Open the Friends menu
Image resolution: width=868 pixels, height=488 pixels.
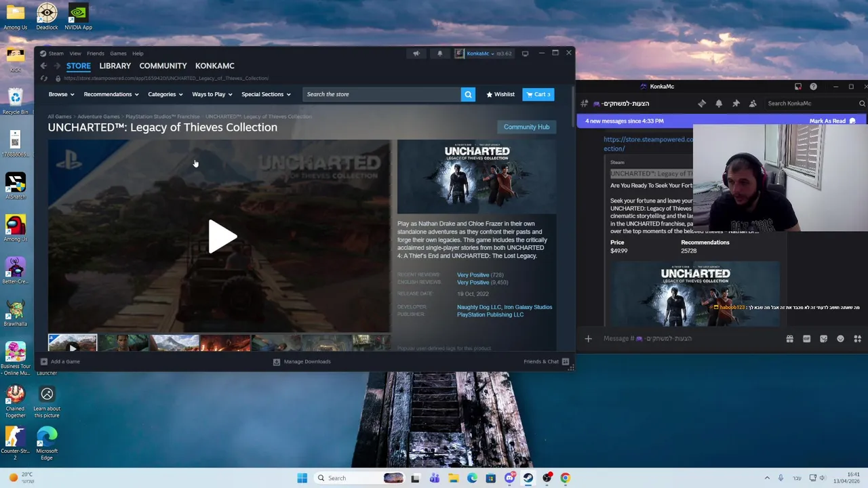click(x=95, y=54)
